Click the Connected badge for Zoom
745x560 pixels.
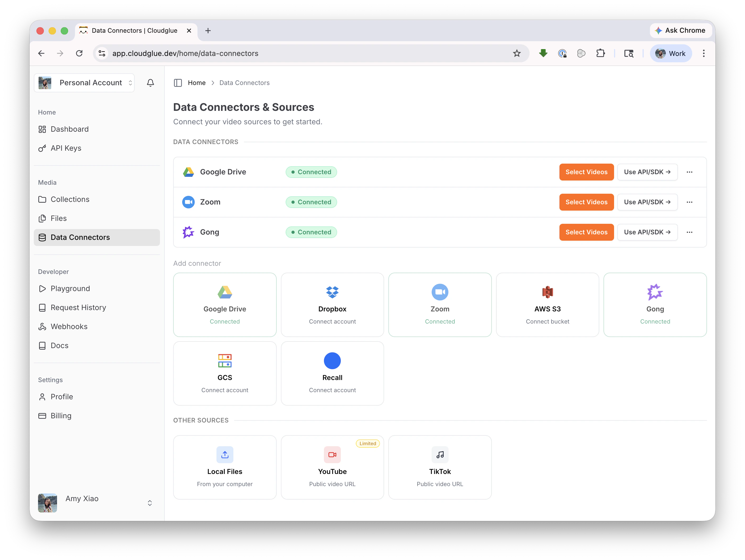(x=311, y=202)
